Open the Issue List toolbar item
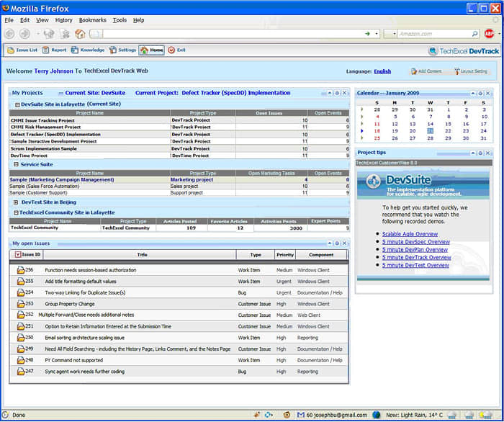504x422 pixels. click(22, 50)
